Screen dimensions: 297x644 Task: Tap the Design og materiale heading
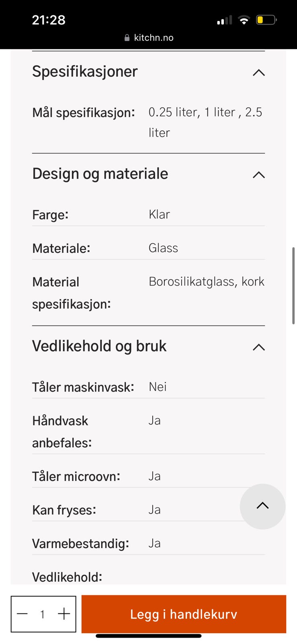(100, 174)
